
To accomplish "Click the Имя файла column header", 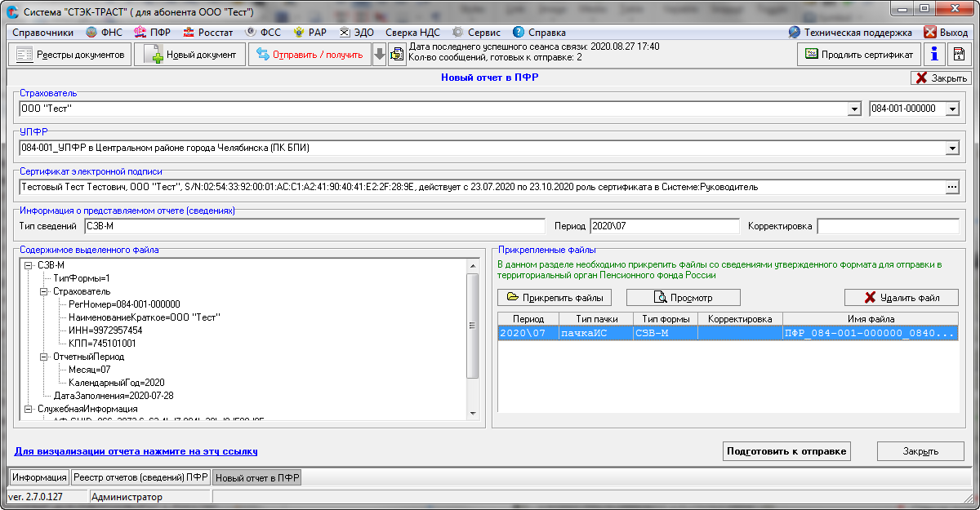I will [871, 319].
